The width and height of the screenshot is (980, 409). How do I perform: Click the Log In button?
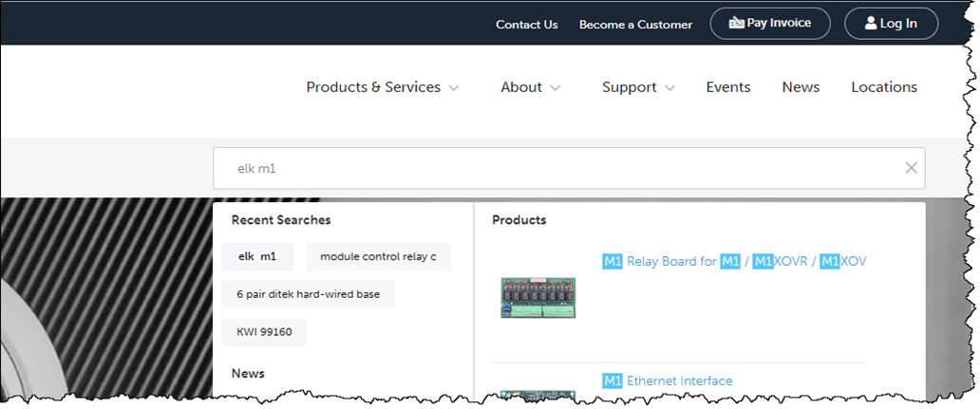pyautogui.click(x=892, y=24)
